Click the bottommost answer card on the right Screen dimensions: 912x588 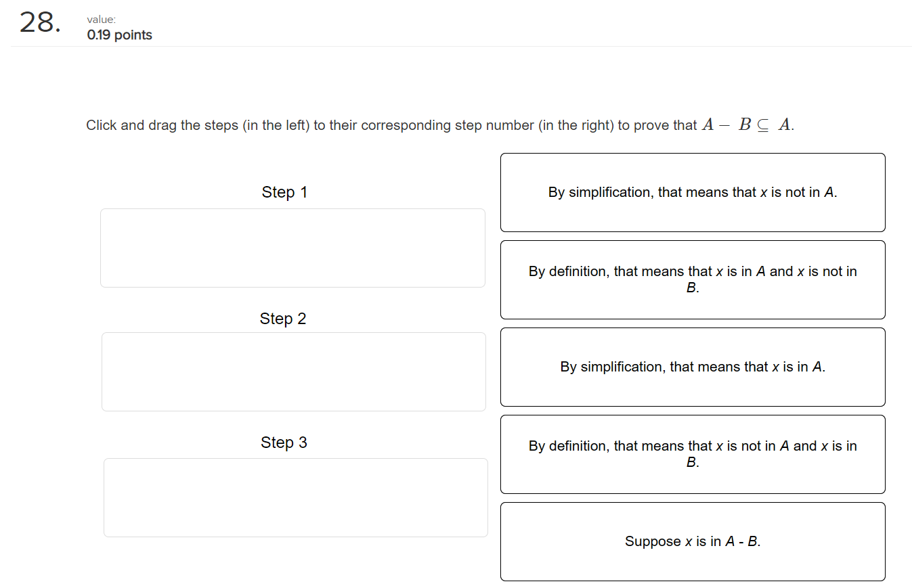point(692,541)
